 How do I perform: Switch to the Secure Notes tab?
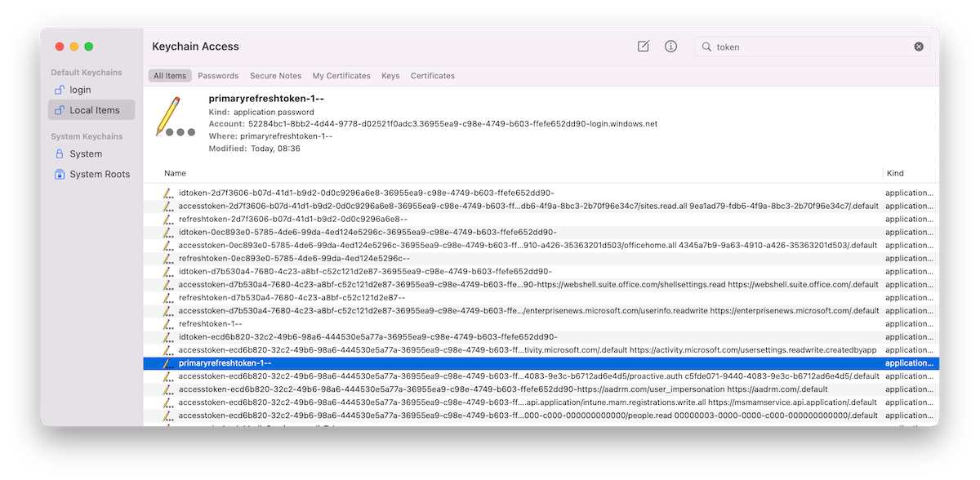[x=275, y=76]
